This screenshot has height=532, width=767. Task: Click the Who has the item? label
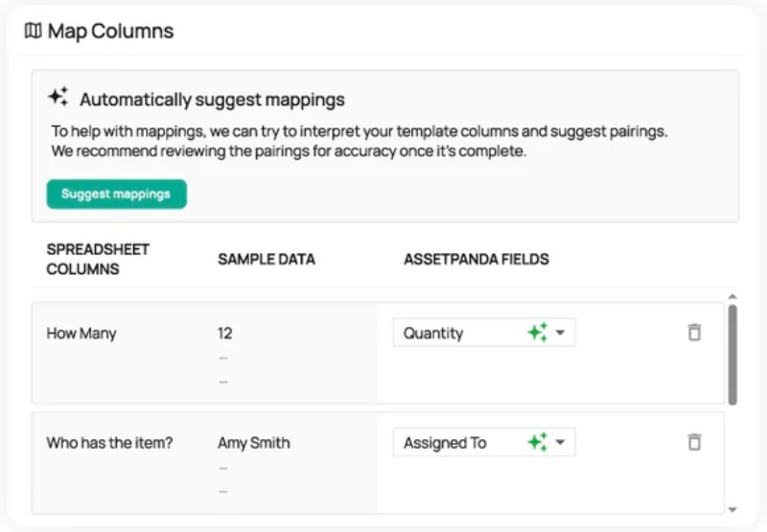(109, 443)
